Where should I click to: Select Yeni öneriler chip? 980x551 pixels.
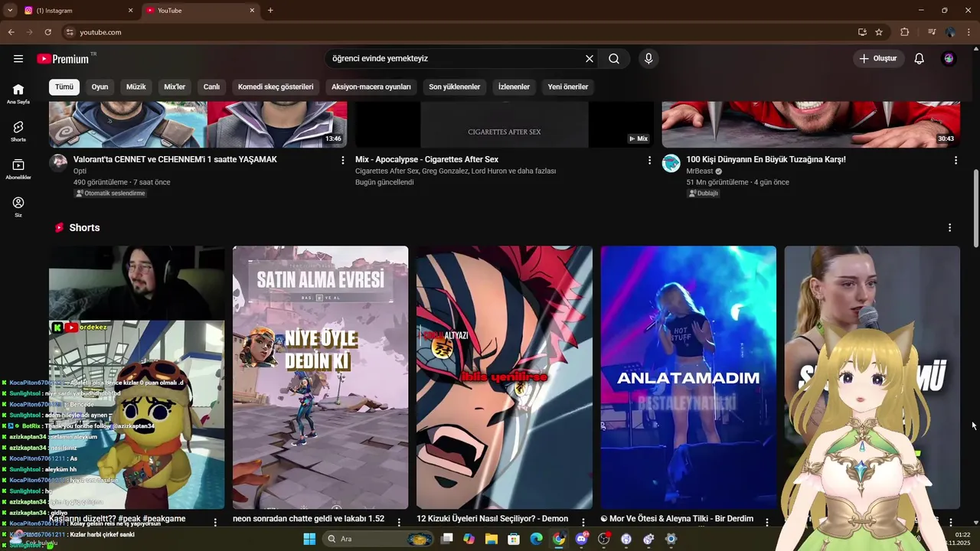tap(568, 86)
